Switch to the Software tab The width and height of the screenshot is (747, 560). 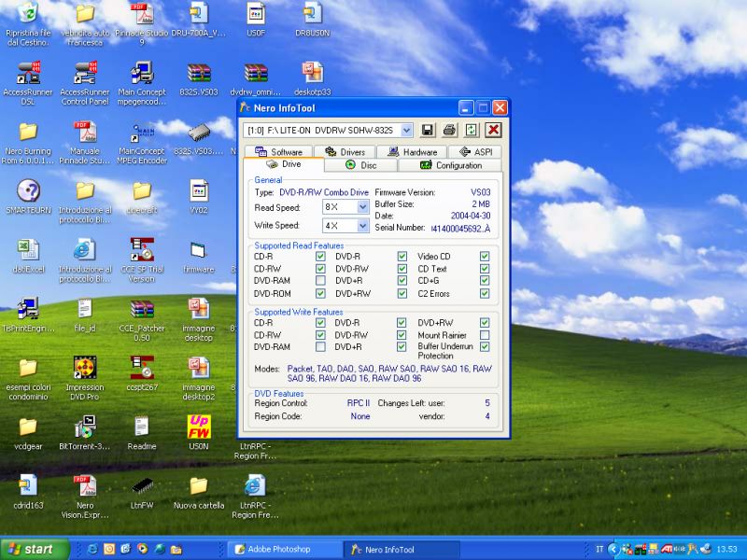pos(278,152)
